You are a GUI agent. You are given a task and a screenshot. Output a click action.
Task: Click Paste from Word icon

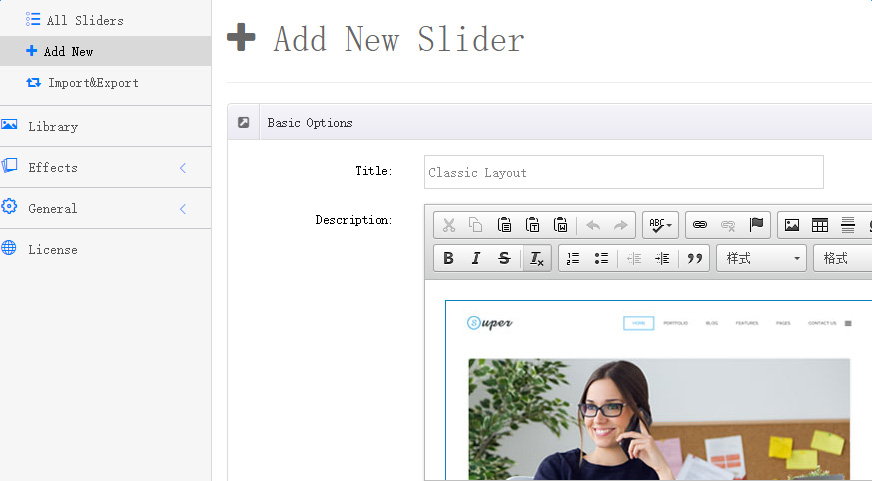(560, 225)
